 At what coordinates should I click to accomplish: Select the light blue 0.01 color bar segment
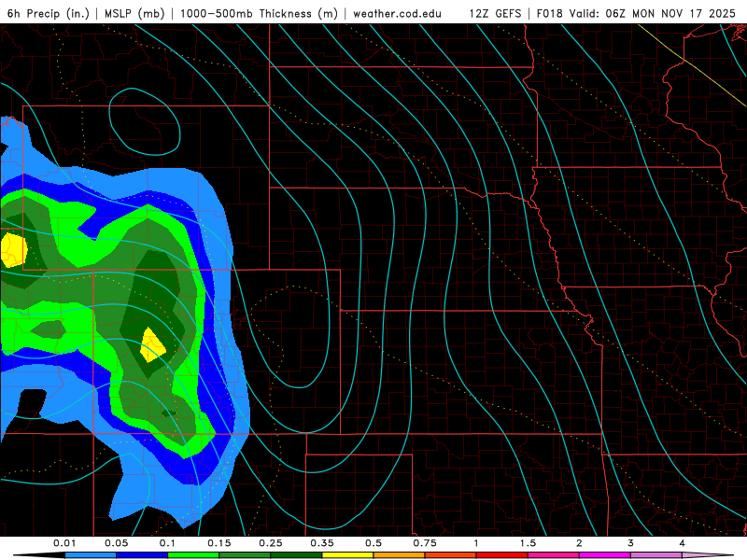(x=91, y=555)
